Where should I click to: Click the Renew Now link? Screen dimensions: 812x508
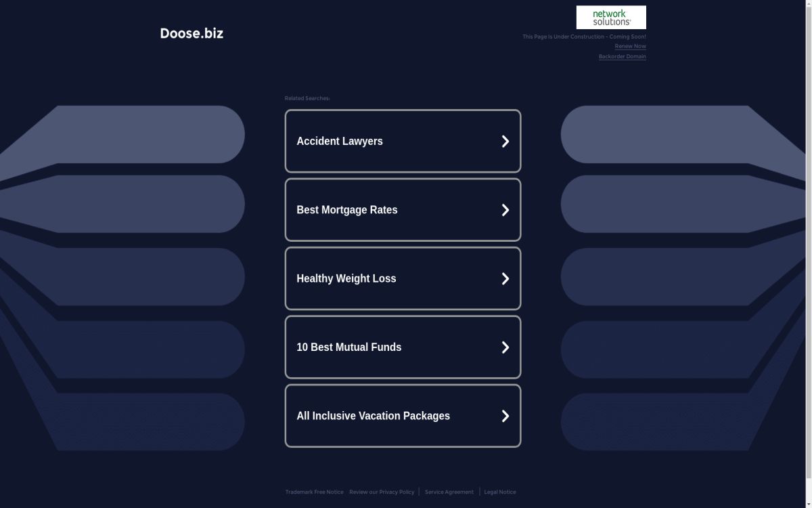630,46
